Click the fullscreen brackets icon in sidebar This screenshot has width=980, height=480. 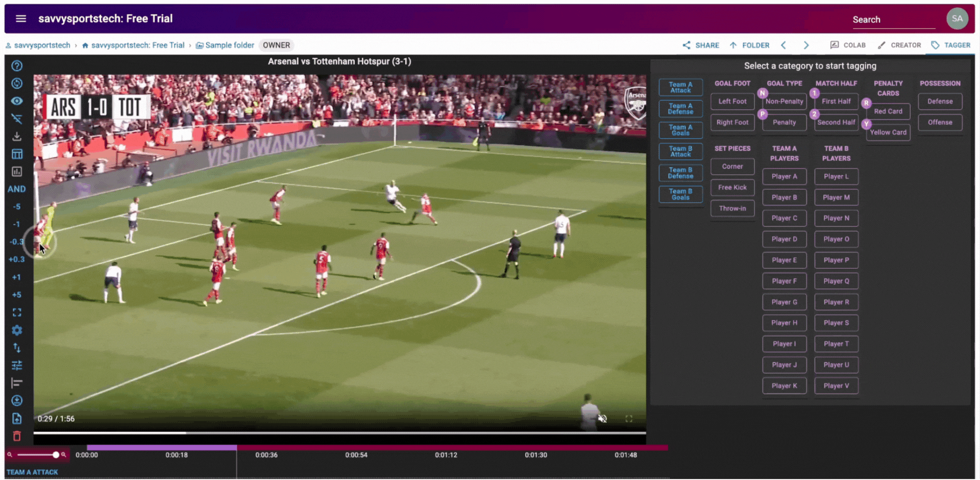click(x=17, y=313)
